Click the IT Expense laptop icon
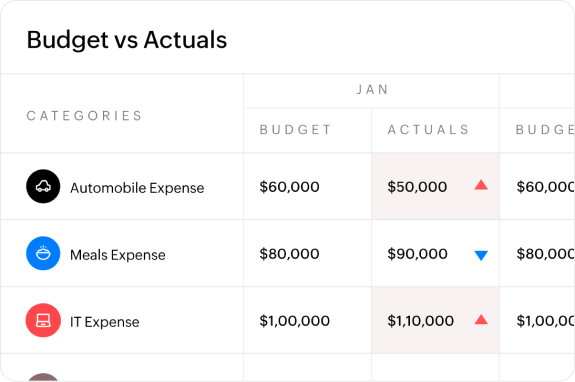Viewport: 575px width, 382px height. click(43, 320)
